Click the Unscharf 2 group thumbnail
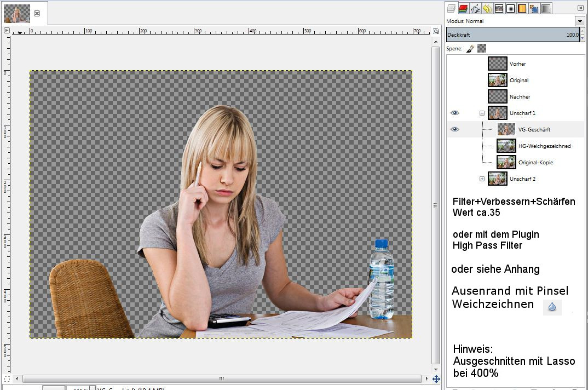This screenshot has width=588, height=390. pyautogui.click(x=498, y=179)
